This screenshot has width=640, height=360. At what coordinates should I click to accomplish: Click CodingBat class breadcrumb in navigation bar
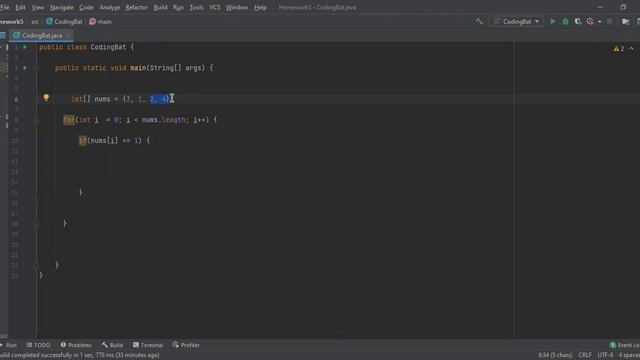click(x=64, y=22)
